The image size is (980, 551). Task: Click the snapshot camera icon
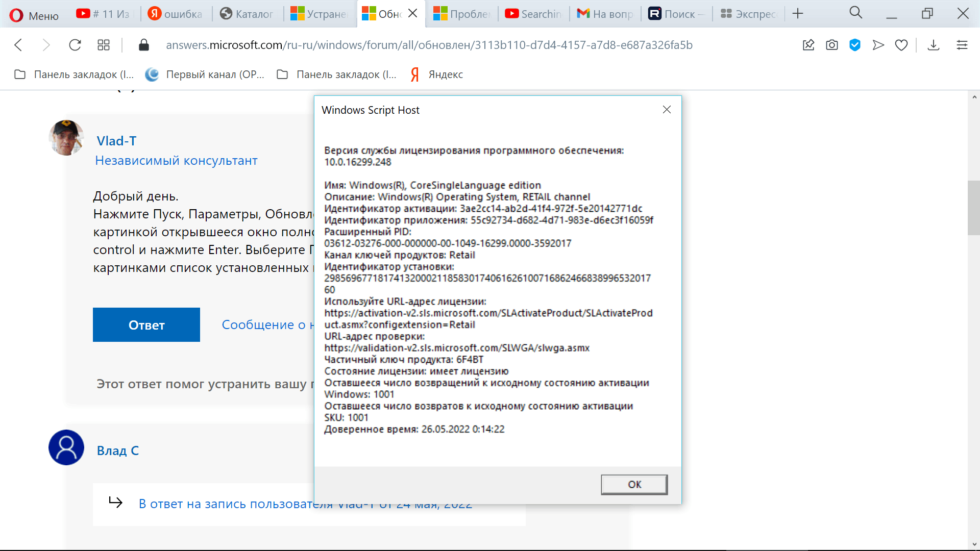832,45
